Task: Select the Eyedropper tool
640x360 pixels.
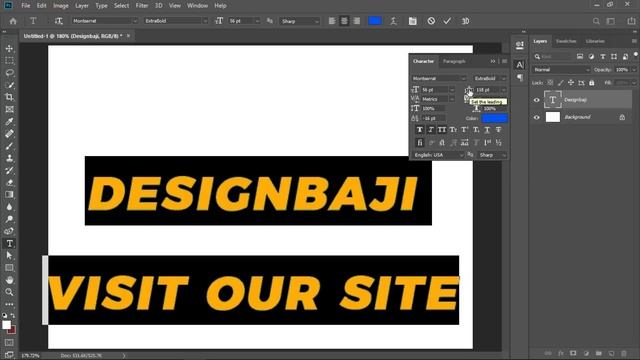Action: 9,122
